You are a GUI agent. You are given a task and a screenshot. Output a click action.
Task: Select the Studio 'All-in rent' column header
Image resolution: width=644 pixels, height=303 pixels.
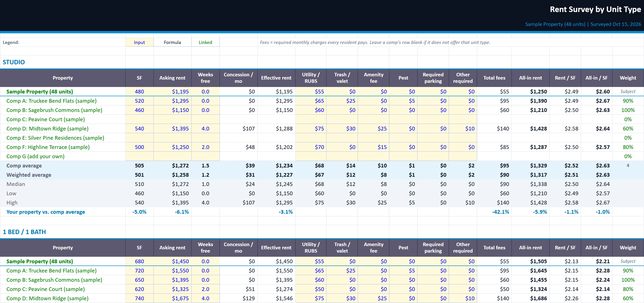point(531,78)
